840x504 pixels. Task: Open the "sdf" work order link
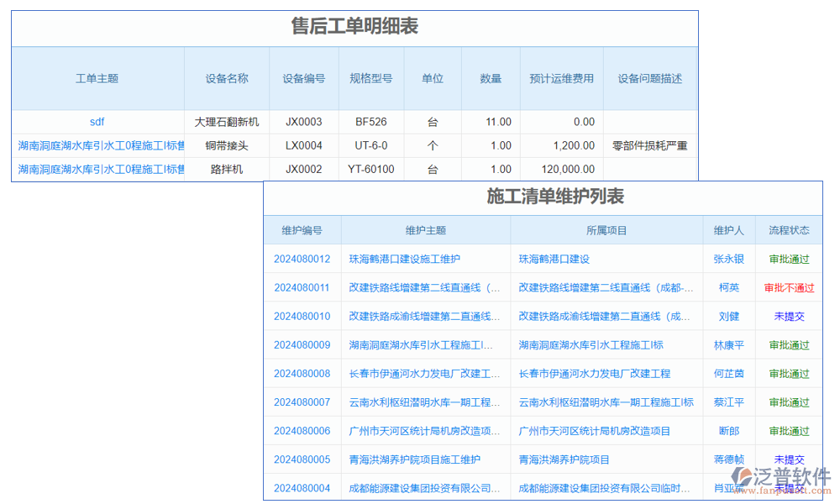click(x=97, y=122)
